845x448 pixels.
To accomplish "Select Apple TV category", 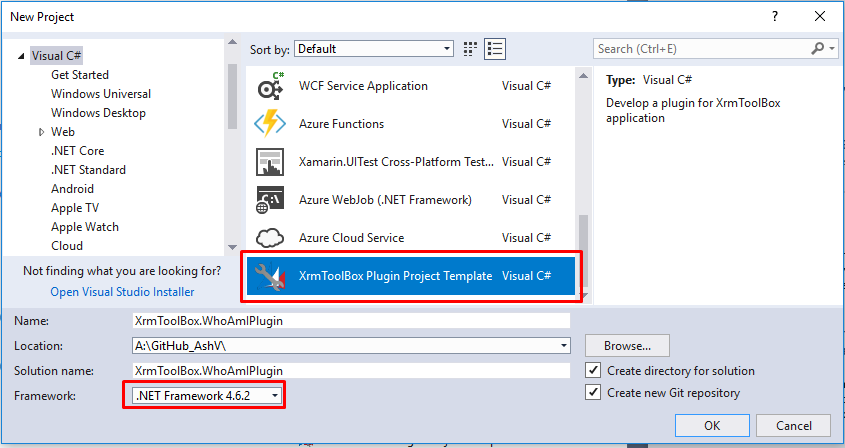I will pyautogui.click(x=75, y=208).
